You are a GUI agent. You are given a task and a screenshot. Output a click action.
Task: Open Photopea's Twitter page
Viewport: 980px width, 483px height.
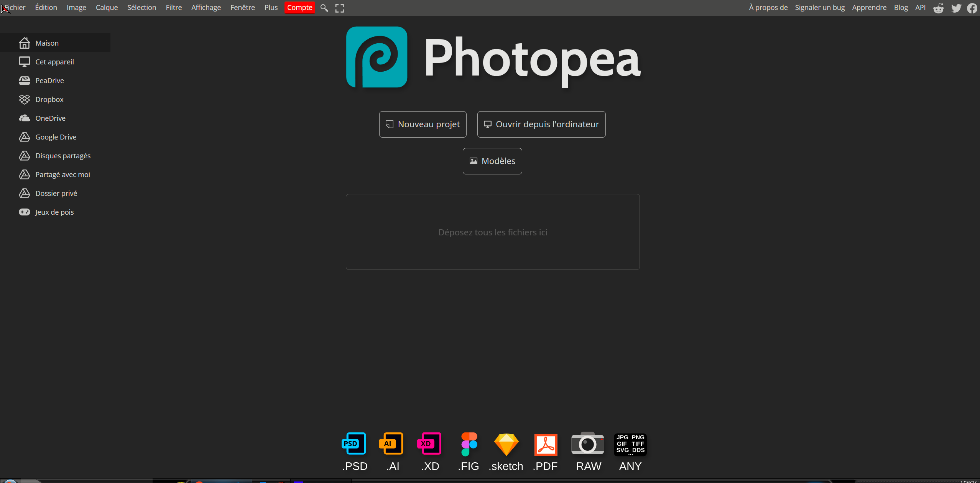956,8
